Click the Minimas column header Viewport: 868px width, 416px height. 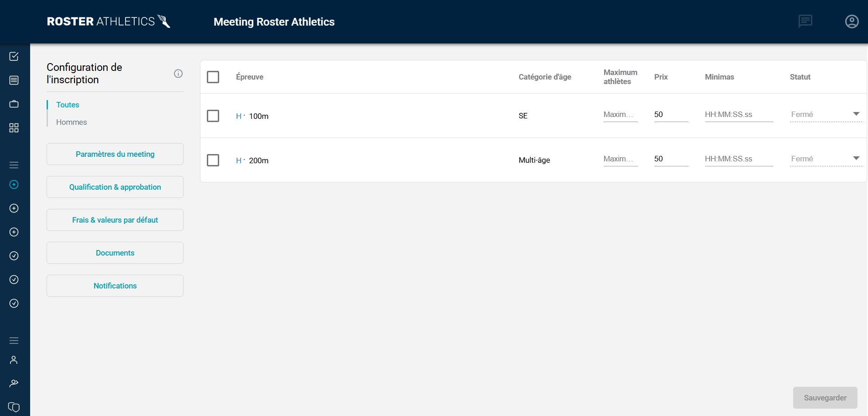pos(720,77)
